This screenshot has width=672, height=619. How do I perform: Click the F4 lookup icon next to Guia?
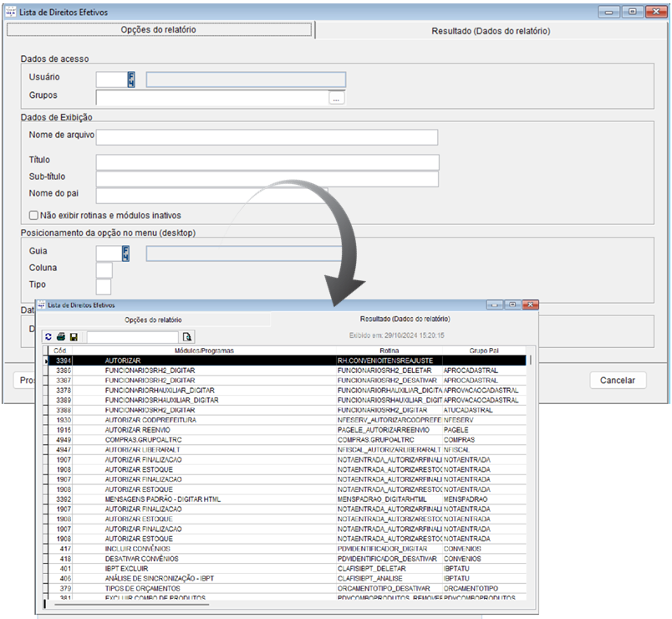pos(126,253)
